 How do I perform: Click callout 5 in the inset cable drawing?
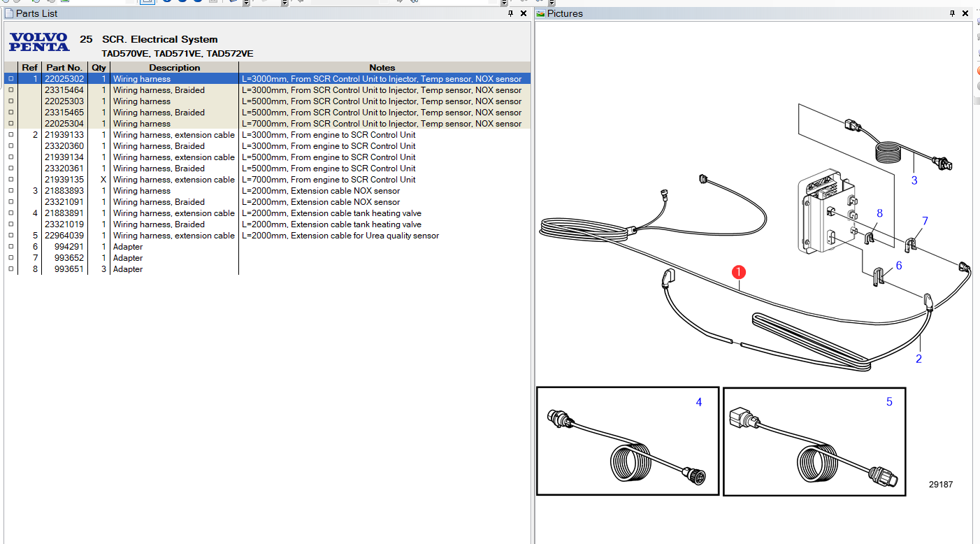coord(889,401)
